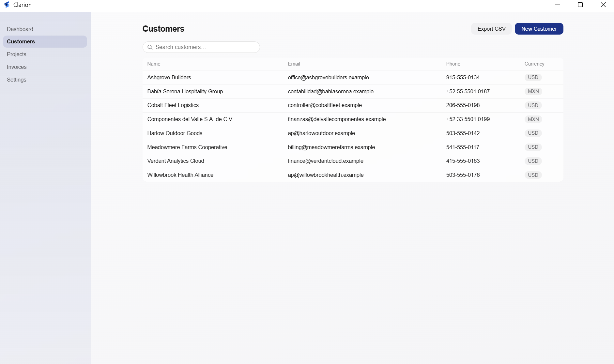The height and width of the screenshot is (364, 614).
Task: Click the Clarion app logo icon
Action: point(7,5)
